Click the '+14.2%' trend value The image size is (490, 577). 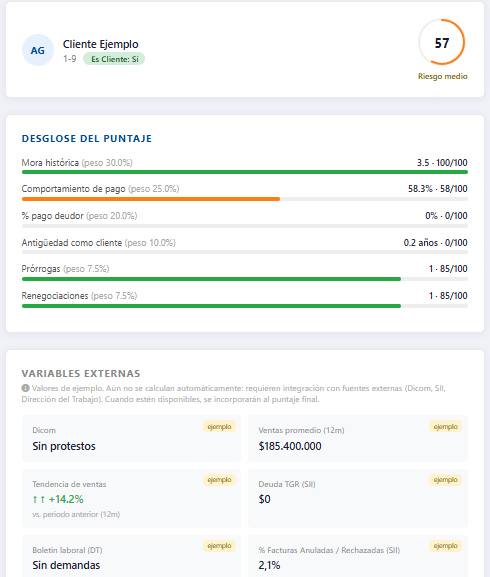(x=66, y=499)
